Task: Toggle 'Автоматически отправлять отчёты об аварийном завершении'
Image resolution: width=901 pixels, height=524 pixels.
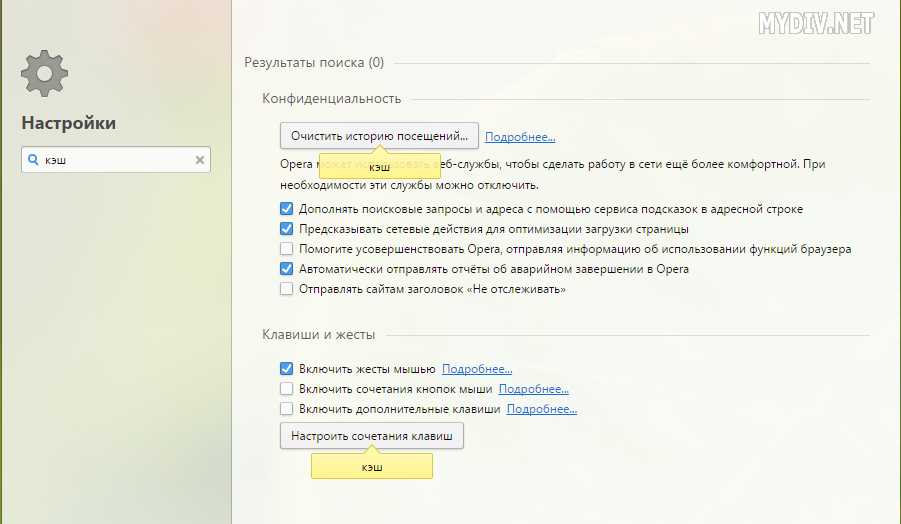Action: pos(287,269)
